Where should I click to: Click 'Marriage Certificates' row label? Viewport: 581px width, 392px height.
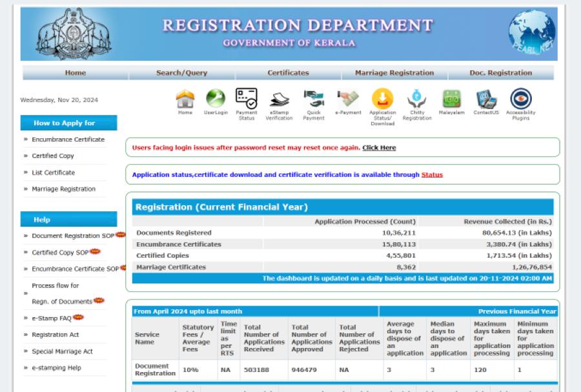pos(171,267)
